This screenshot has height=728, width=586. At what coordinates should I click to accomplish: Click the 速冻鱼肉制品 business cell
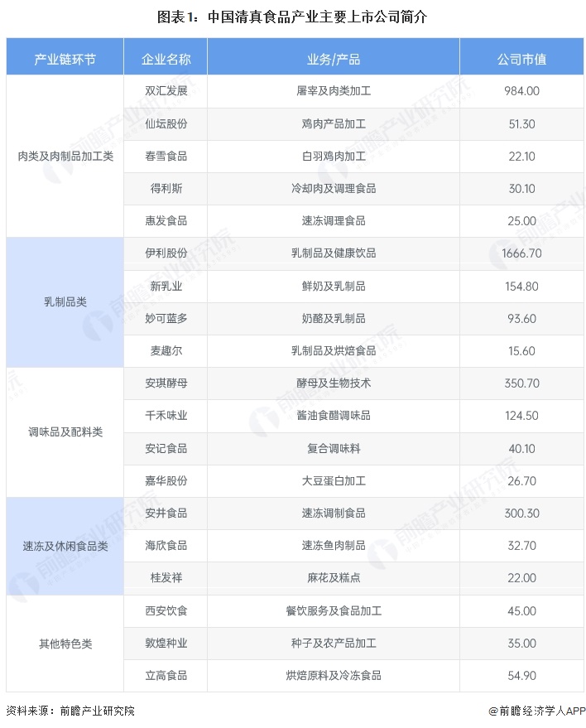tap(333, 546)
